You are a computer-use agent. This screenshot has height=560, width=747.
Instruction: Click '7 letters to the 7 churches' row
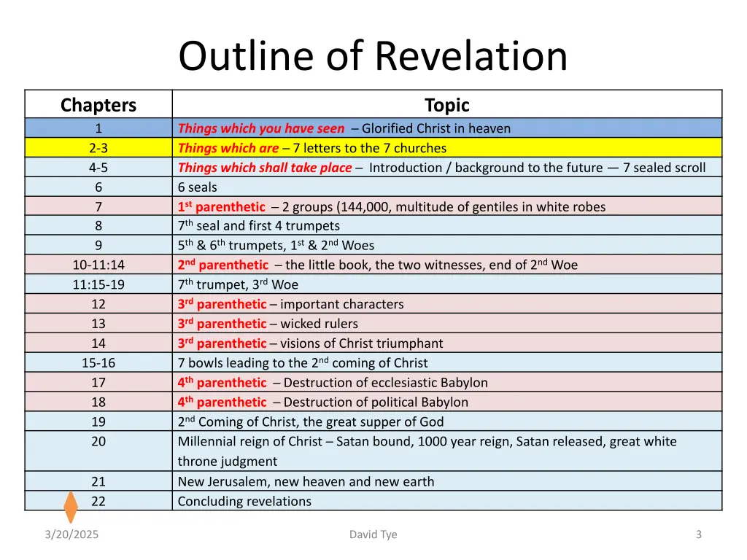point(447,148)
